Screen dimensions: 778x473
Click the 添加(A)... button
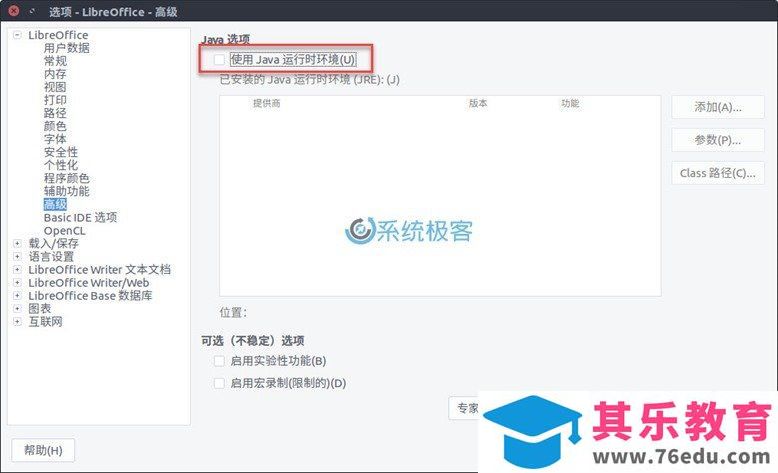coord(717,107)
